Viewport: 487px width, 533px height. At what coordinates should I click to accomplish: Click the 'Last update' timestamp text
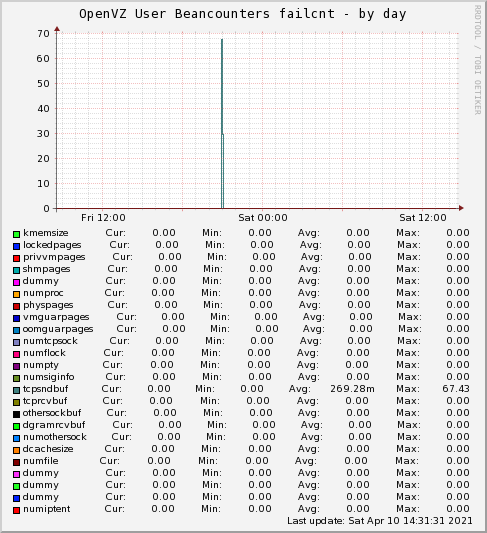(380, 521)
